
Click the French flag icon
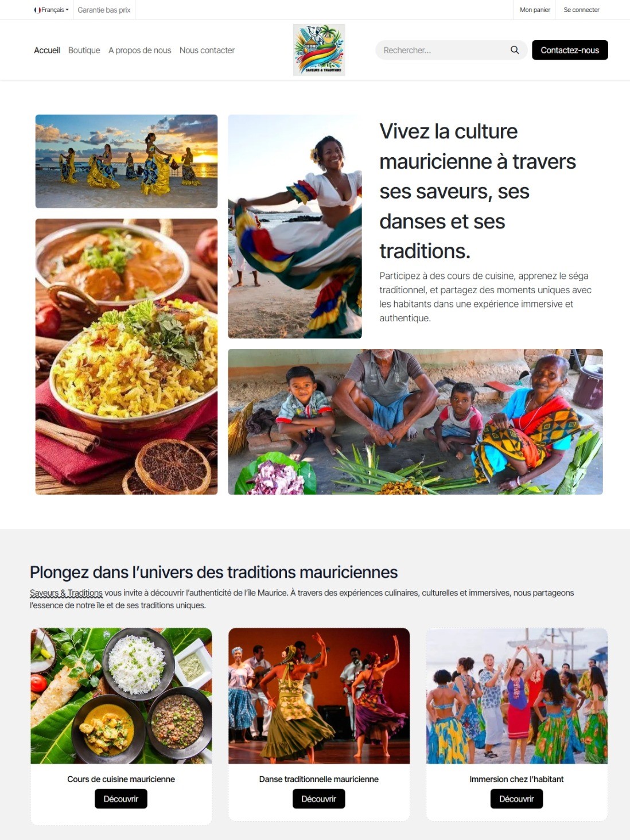click(37, 10)
